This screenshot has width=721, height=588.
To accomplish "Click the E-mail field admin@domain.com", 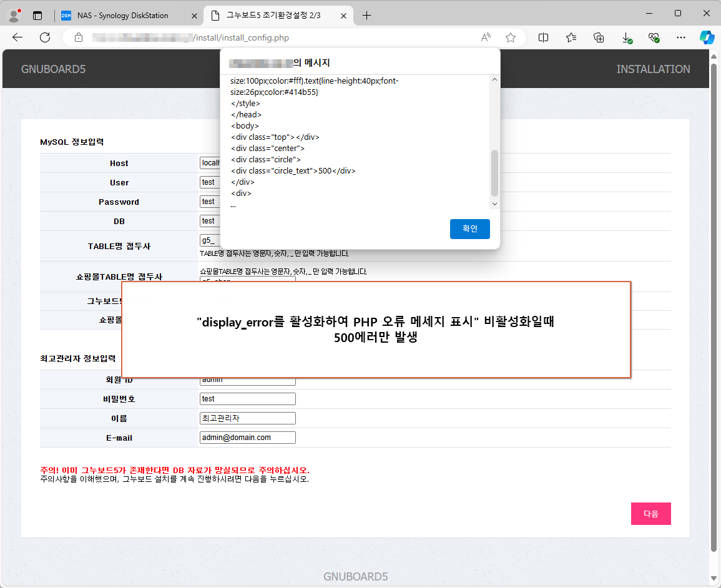I will coord(248,437).
